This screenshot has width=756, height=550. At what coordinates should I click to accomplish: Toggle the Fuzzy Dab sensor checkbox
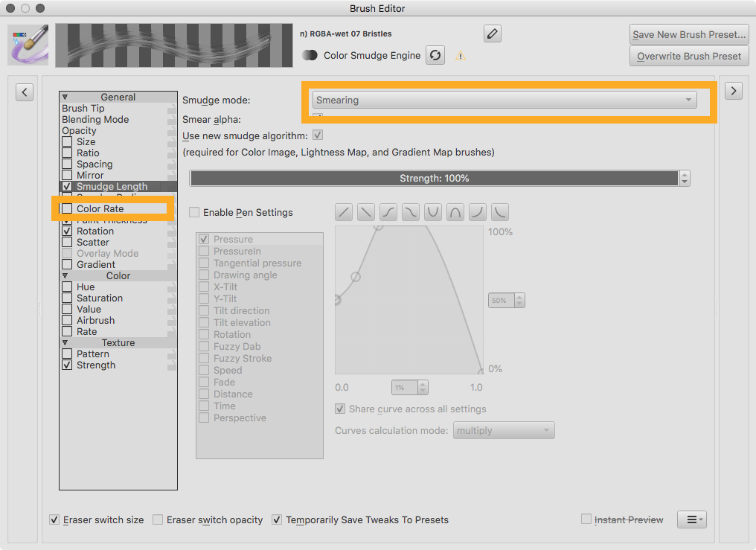204,346
